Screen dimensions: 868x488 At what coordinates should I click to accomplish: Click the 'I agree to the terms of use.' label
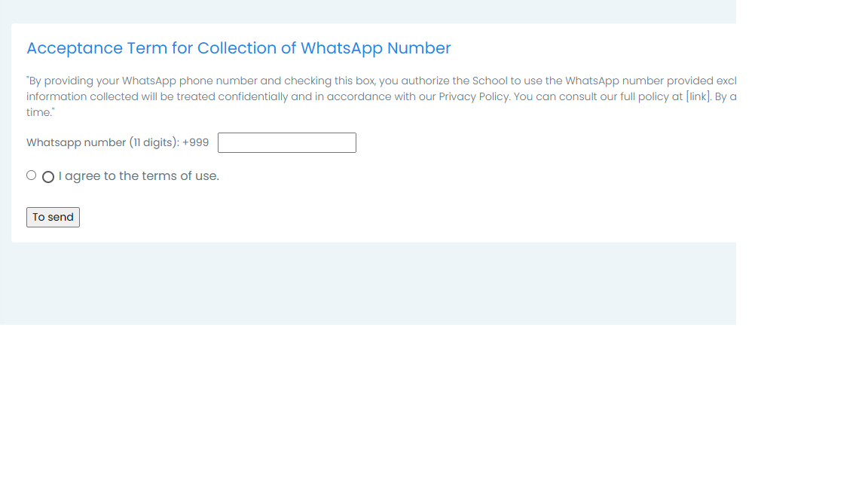(139, 176)
